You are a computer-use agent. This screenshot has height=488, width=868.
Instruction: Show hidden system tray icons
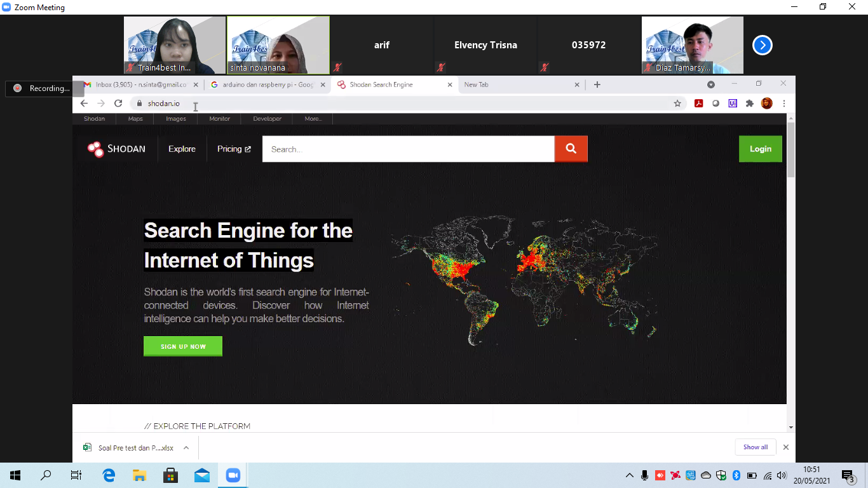click(629, 475)
